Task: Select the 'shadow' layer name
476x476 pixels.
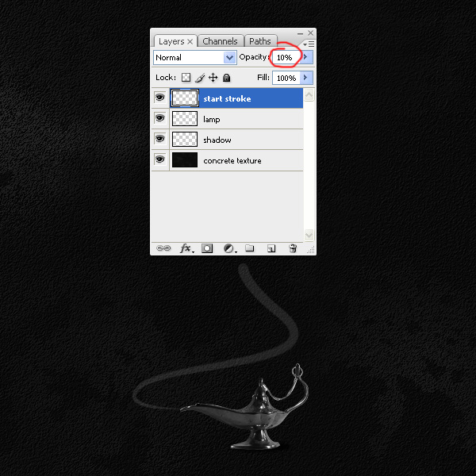Action: click(x=217, y=140)
